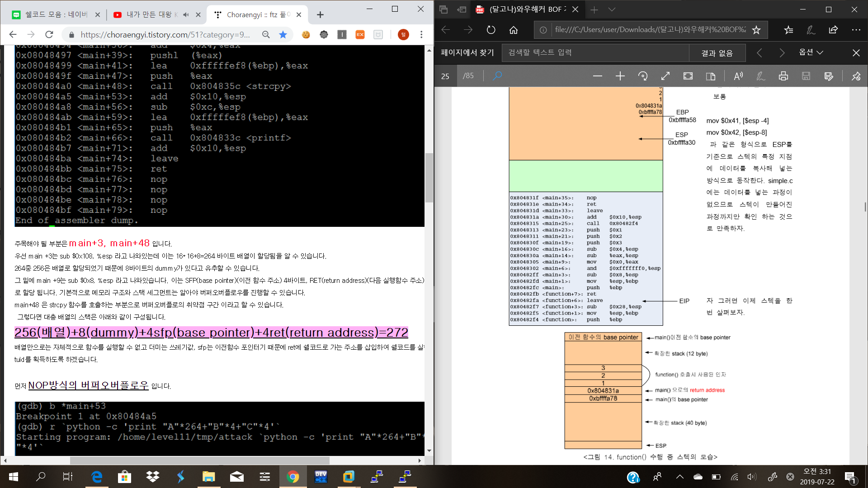Go to next search result in PDF
Viewport: 868px width, 488px height.
click(x=782, y=53)
